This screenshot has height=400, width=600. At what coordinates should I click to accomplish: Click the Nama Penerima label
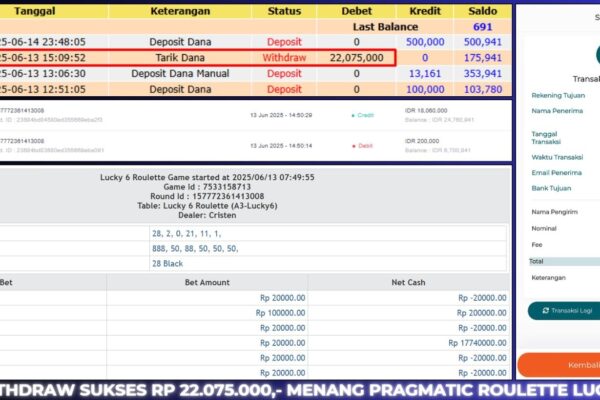click(x=557, y=111)
